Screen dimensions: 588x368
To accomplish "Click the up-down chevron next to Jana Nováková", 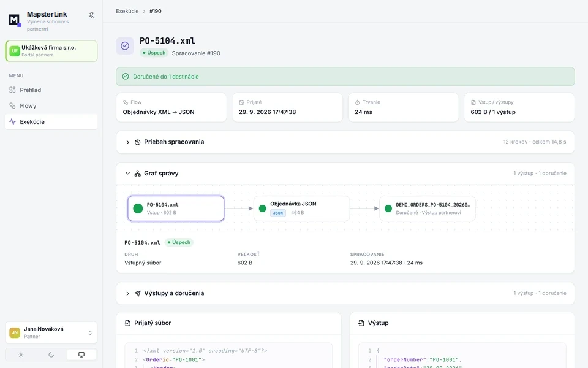I will (90, 332).
